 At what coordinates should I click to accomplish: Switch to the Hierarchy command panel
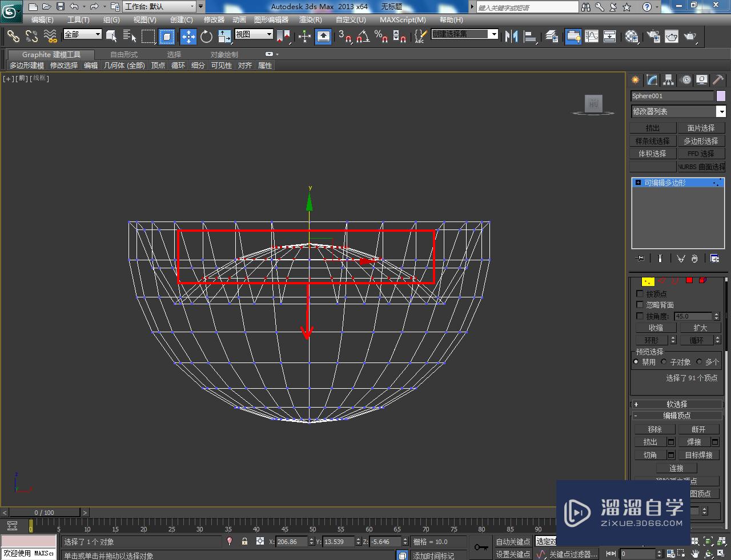coord(668,80)
